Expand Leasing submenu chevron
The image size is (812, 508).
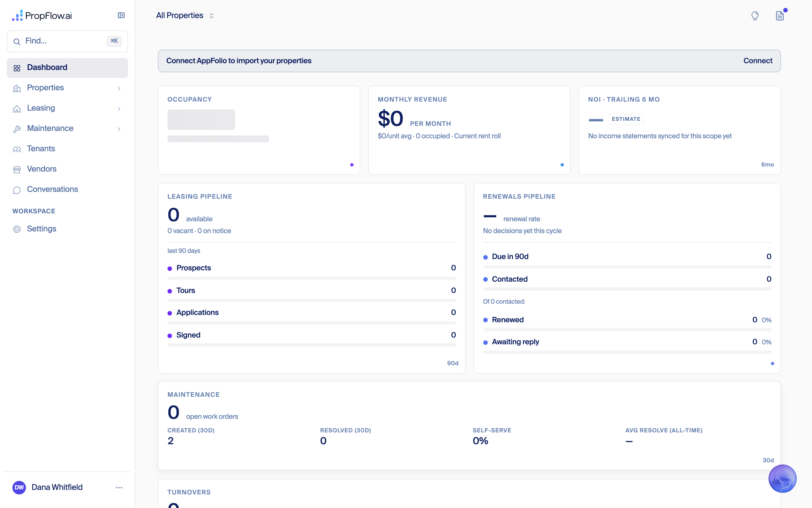pos(119,109)
